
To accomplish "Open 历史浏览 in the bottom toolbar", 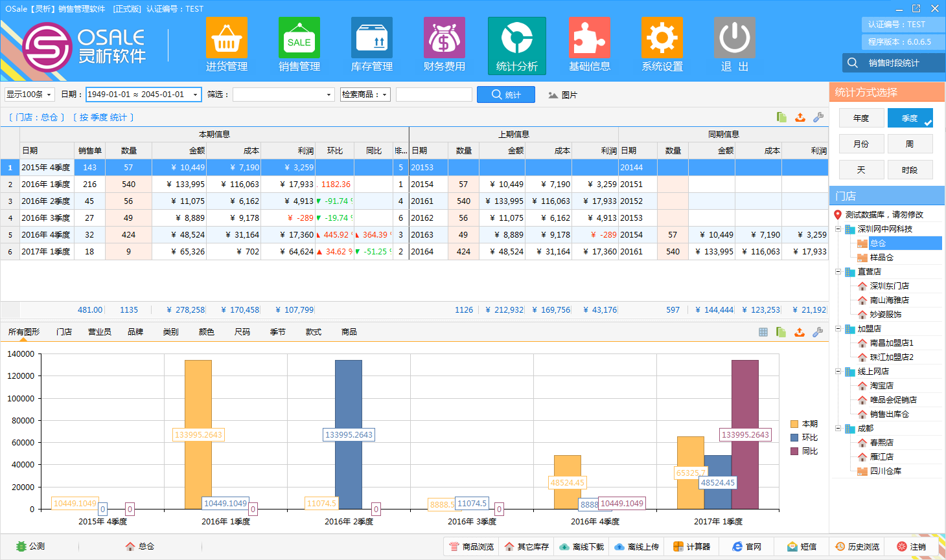I will (x=857, y=547).
